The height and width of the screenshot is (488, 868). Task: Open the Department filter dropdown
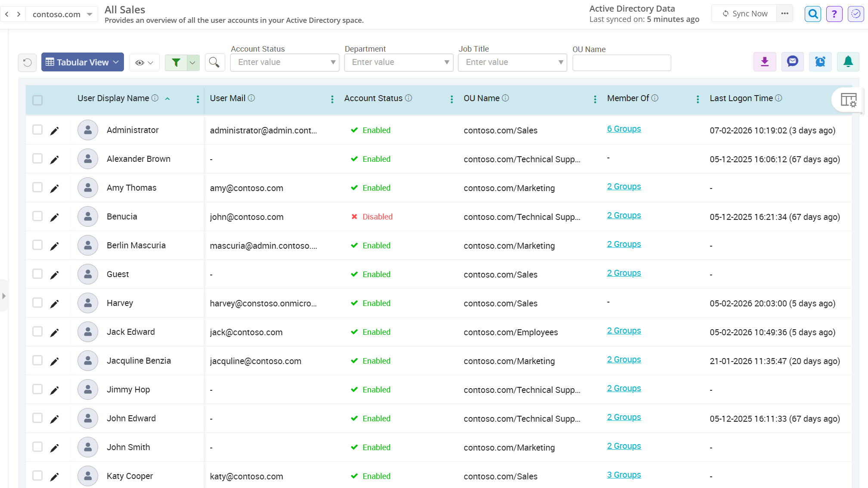446,62
